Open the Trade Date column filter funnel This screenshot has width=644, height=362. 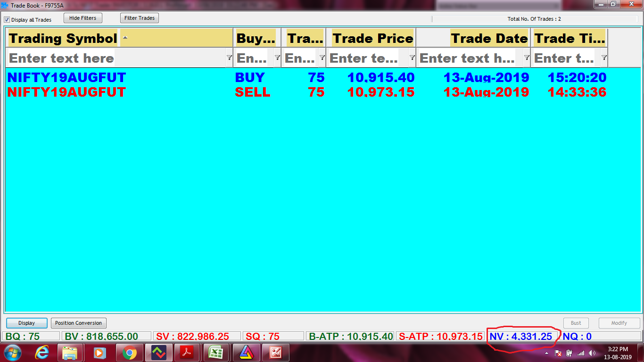527,58
